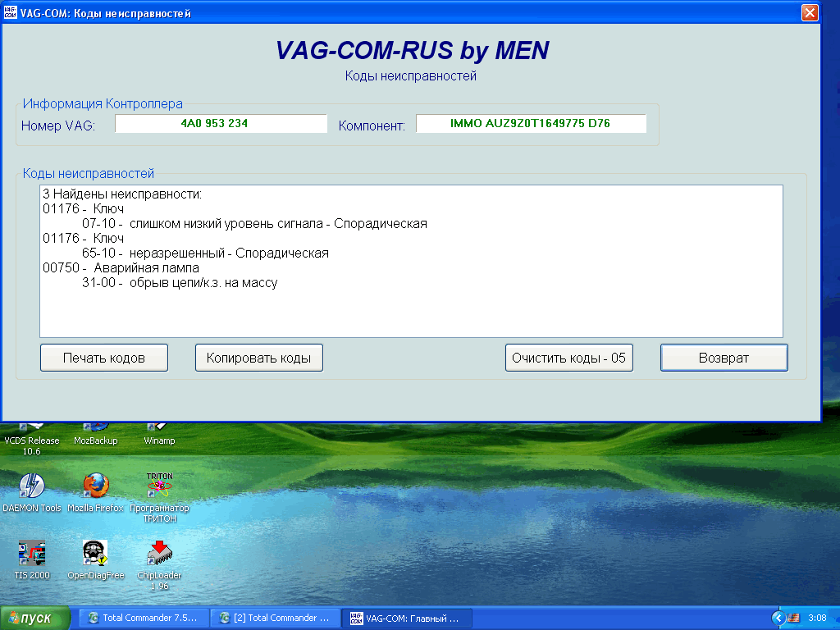Select '31-00 - обрыв цепи/к.з. на массу' line
The height and width of the screenshot is (630, 840).
click(x=180, y=283)
